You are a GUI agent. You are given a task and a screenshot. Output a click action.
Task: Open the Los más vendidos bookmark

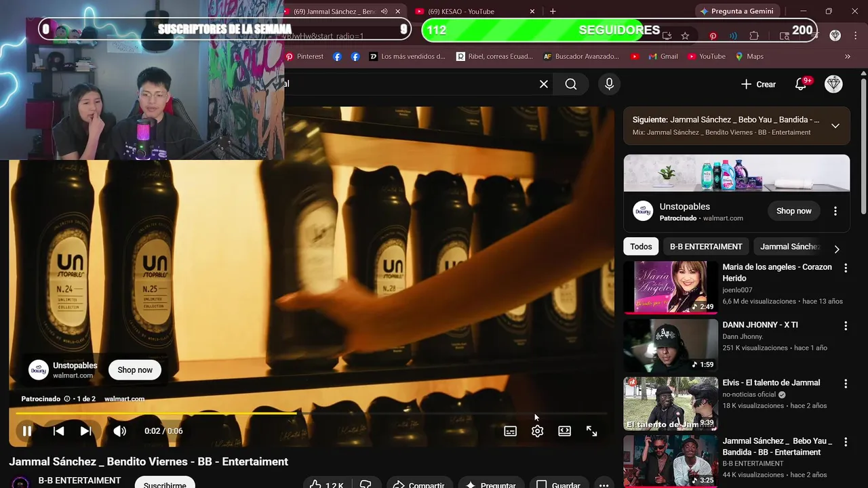408,56
